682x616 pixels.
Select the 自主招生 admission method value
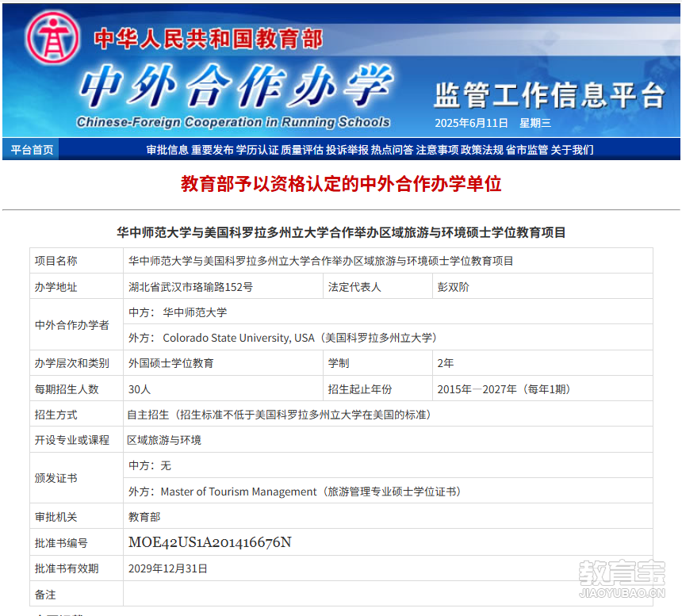[x=279, y=415]
